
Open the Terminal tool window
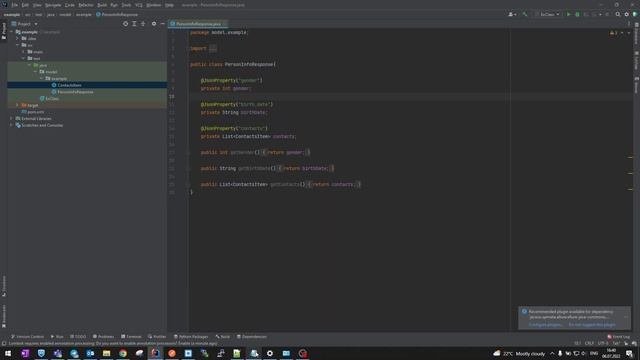(x=131, y=337)
